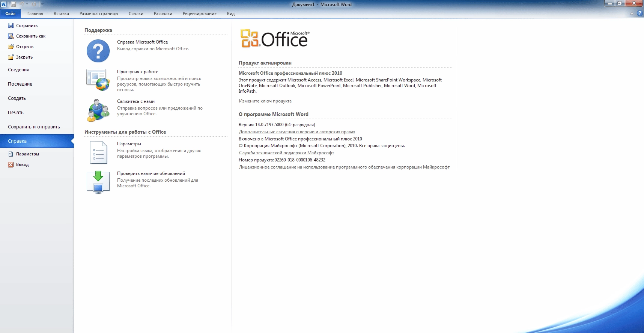The image size is (644, 333).
Task: Click Измените ключ продукта link
Action: 265,101
